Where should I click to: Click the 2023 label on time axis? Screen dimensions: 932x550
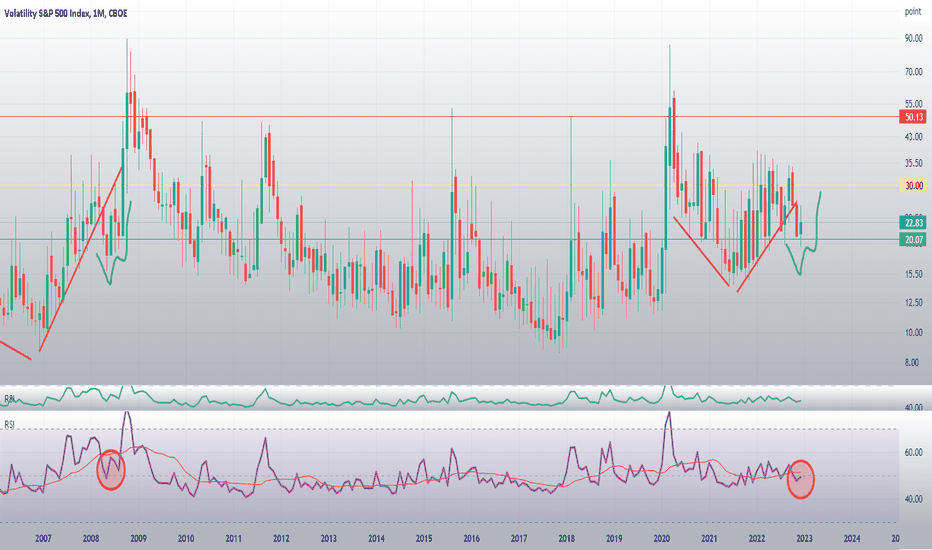click(804, 539)
